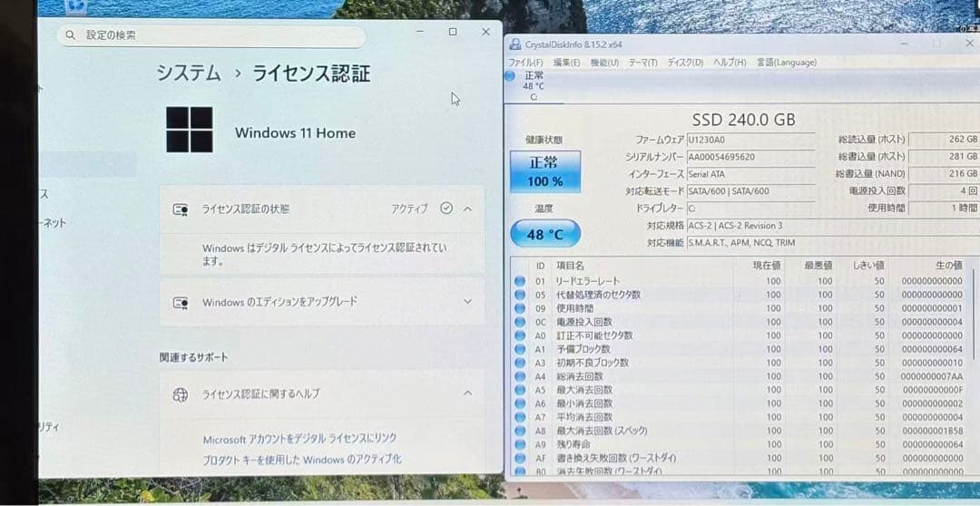
Task: Click the システム breadcrumb link
Action: pos(189,73)
